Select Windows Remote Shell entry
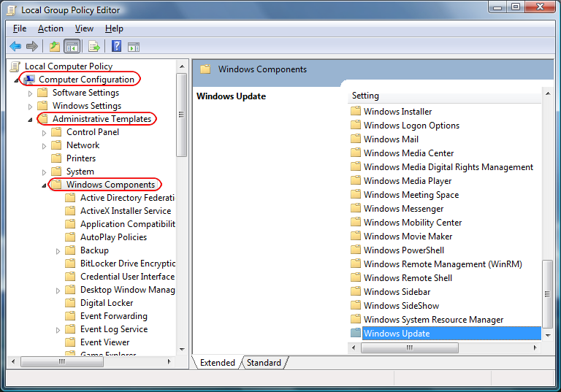The width and height of the screenshot is (561, 392). click(408, 278)
